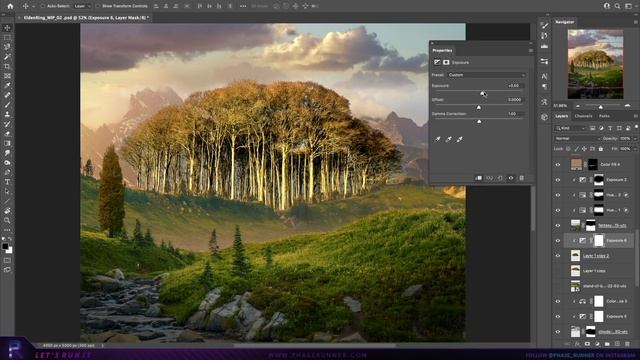
Task: Click the Exposure slider handle
Action: [x=482, y=93]
